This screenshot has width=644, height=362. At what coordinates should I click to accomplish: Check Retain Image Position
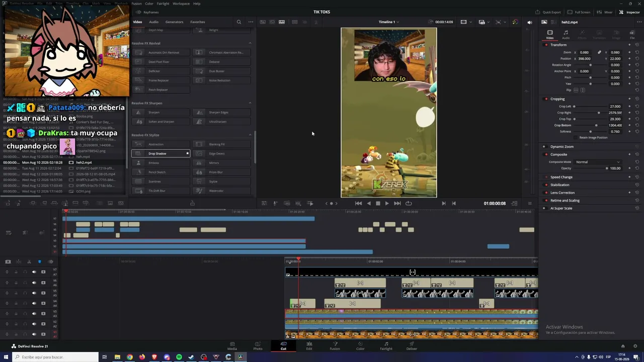576,137
